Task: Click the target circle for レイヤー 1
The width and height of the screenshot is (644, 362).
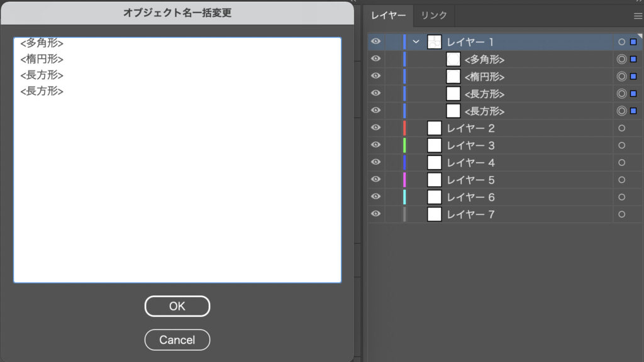Action: click(x=621, y=42)
